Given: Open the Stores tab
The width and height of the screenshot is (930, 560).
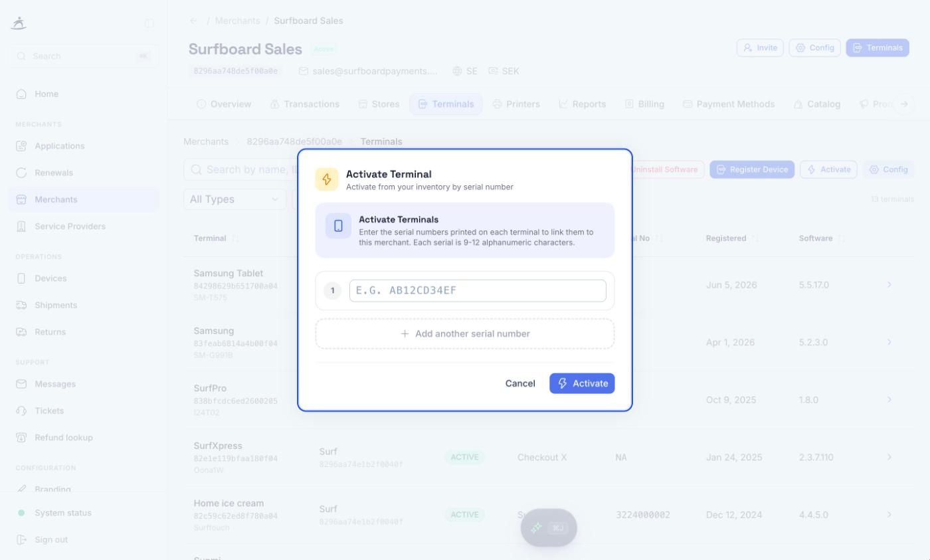Looking at the screenshot, I should click(x=379, y=104).
